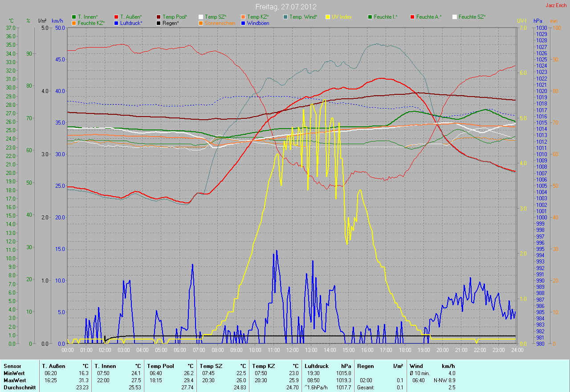The image size is (570, 392).
Task: Click the Luftdruck minimum value 1015.8
Action: click(344, 373)
